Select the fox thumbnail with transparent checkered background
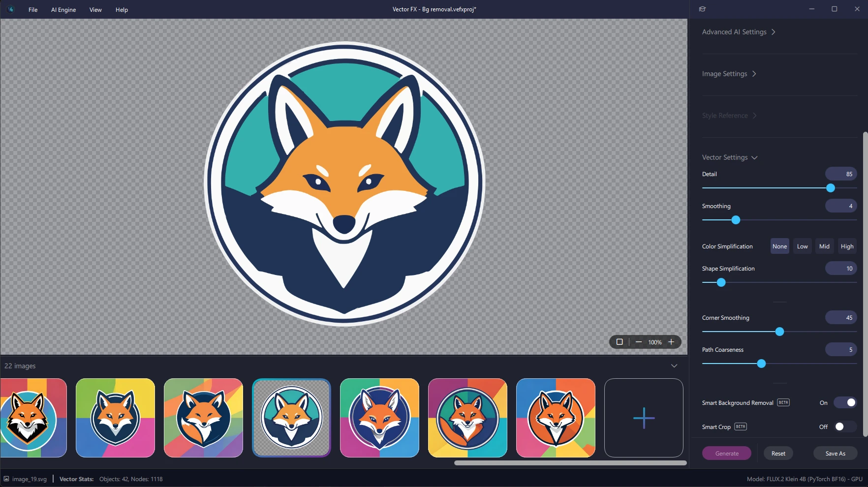The image size is (868, 487). pyautogui.click(x=291, y=418)
